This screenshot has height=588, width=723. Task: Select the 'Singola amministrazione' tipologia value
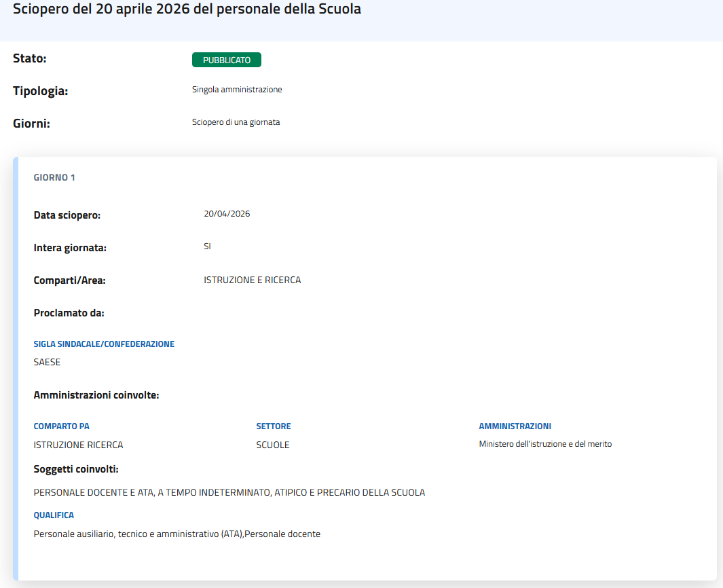click(237, 90)
